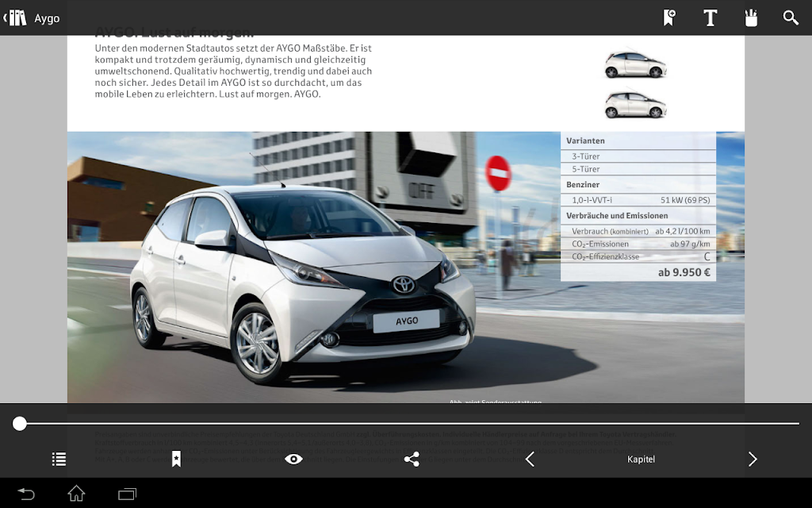Open Android recent apps
The width and height of the screenshot is (812, 508).
[127, 494]
